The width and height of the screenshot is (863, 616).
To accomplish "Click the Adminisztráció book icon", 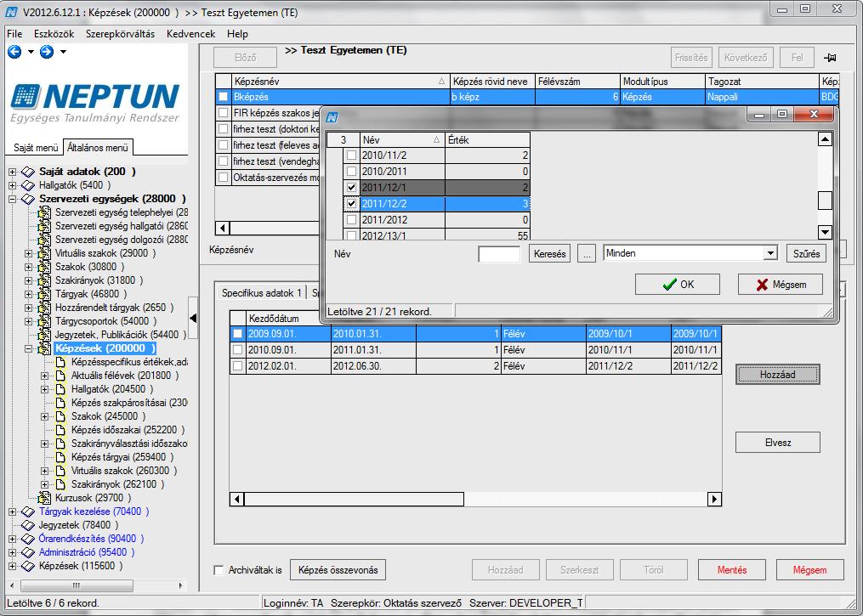I will tap(28, 552).
